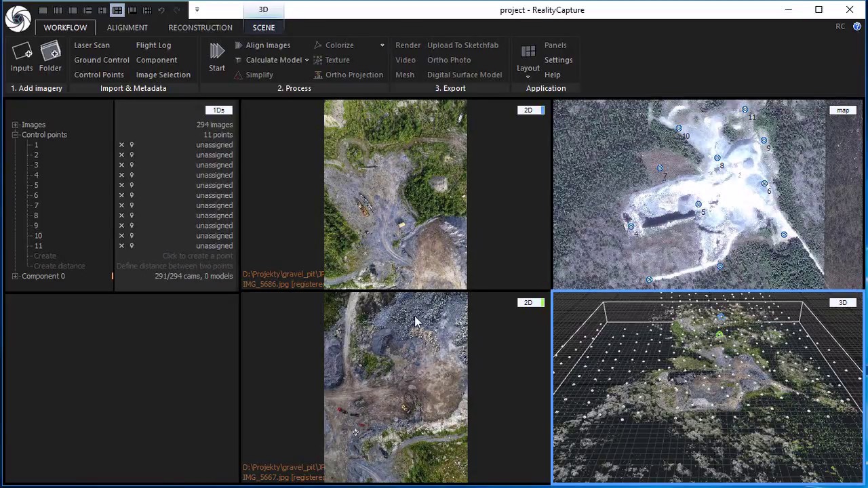
Task: Click the location pin icon for point 7
Action: tap(132, 205)
